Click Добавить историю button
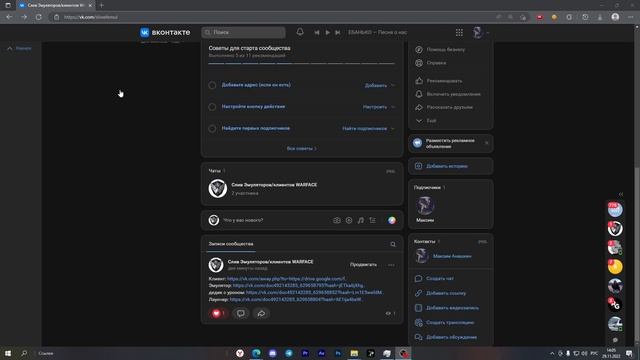The width and height of the screenshot is (640, 360). coord(451,166)
